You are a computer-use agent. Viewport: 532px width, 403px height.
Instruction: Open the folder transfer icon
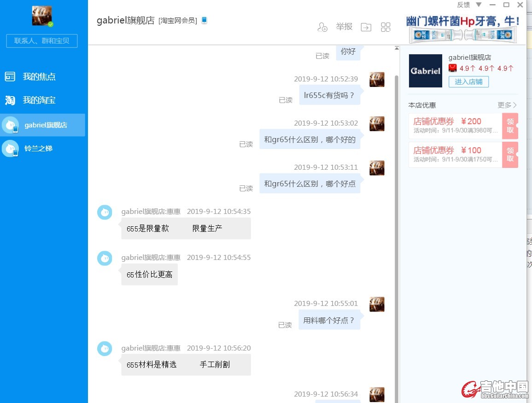(366, 27)
